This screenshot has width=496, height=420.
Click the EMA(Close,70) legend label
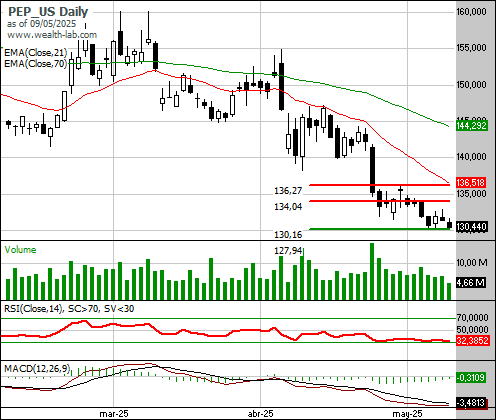pos(35,63)
